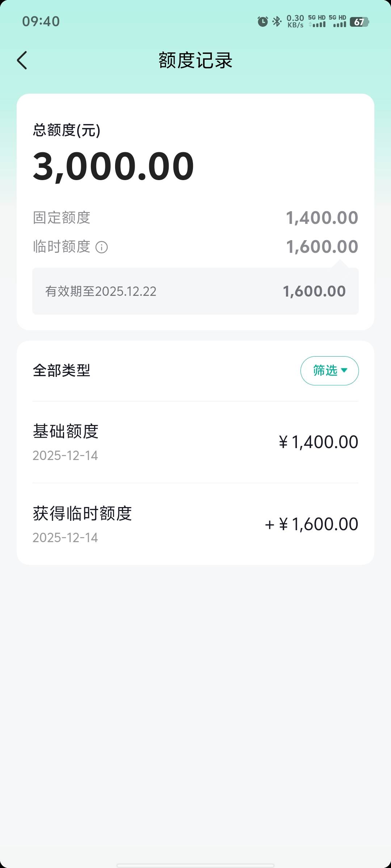Tap the 全部类型 heading
391x868 pixels.
(x=62, y=370)
